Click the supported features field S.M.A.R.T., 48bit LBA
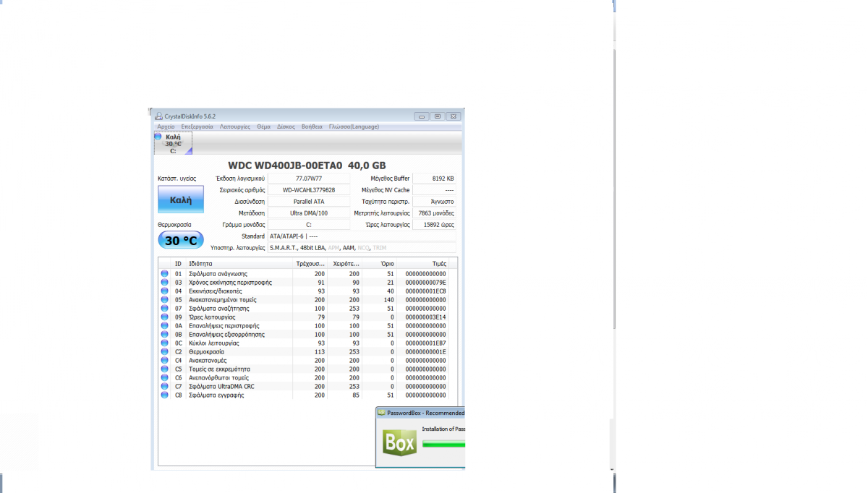This screenshot has height=493, width=868. pos(362,248)
